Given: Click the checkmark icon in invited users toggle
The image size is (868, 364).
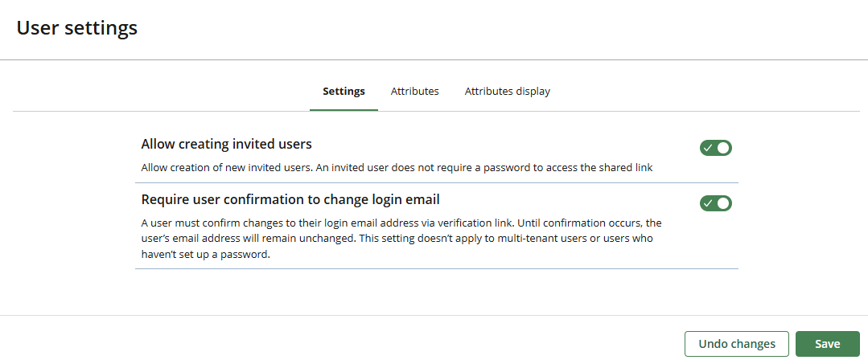Looking at the screenshot, I should click(708, 148).
